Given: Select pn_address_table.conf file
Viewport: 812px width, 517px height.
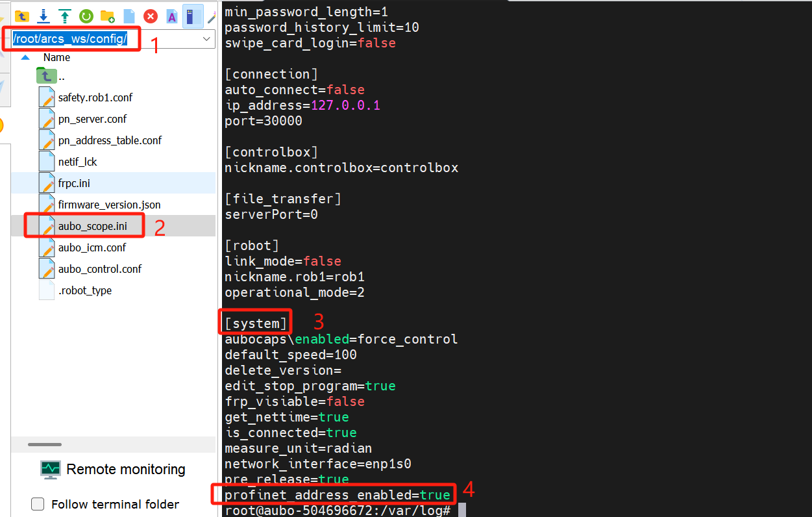Looking at the screenshot, I should (x=110, y=140).
